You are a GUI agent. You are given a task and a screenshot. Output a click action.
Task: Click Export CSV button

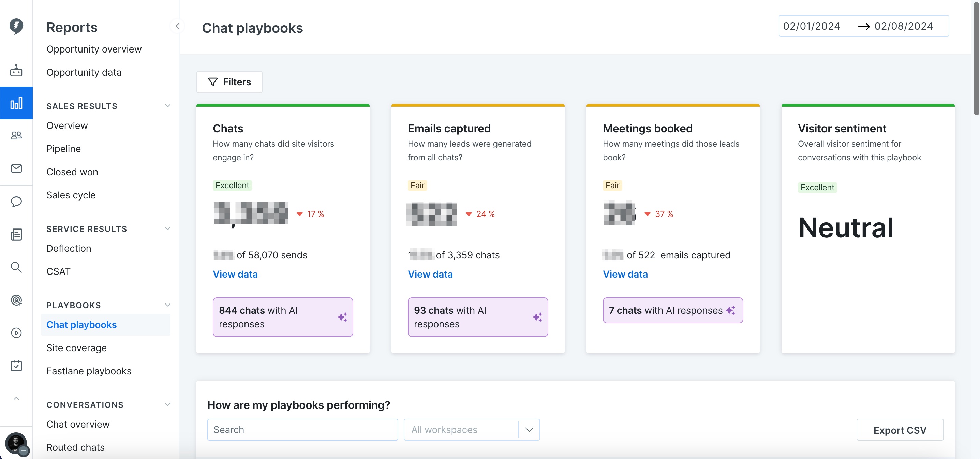coord(900,430)
